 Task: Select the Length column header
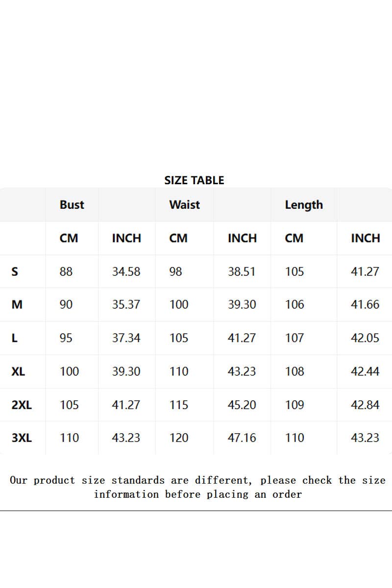[304, 205]
